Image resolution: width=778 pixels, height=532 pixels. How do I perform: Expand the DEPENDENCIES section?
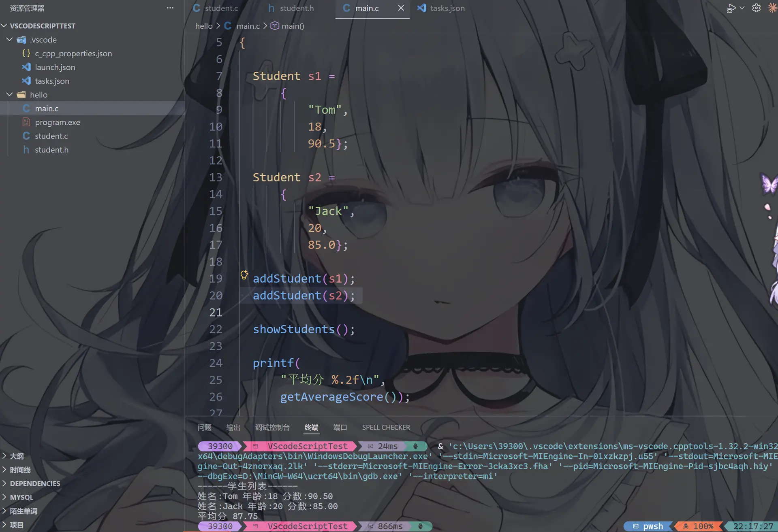(x=34, y=483)
